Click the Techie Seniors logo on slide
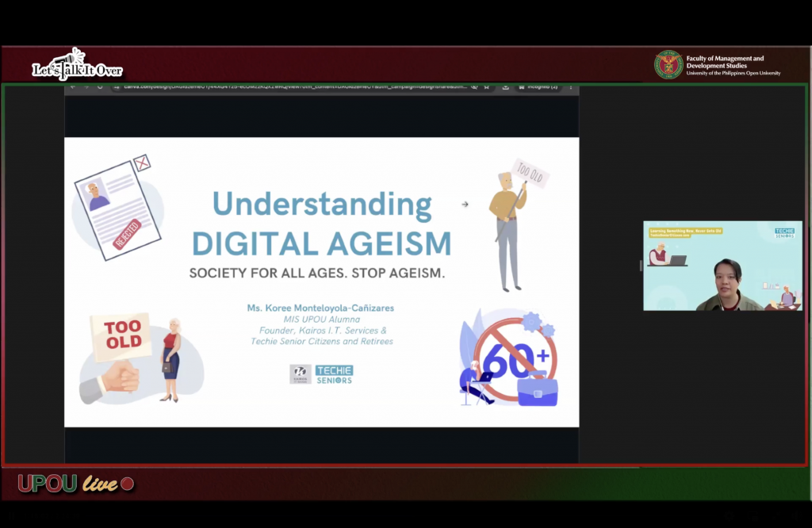This screenshot has width=812, height=528. pyautogui.click(x=334, y=374)
